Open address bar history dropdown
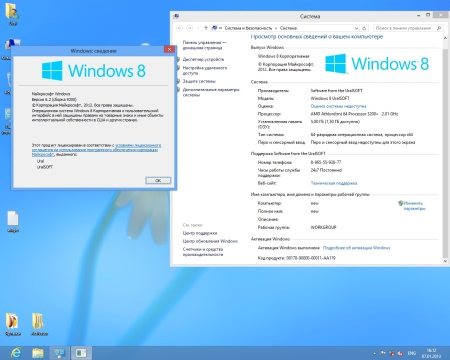 356,28
